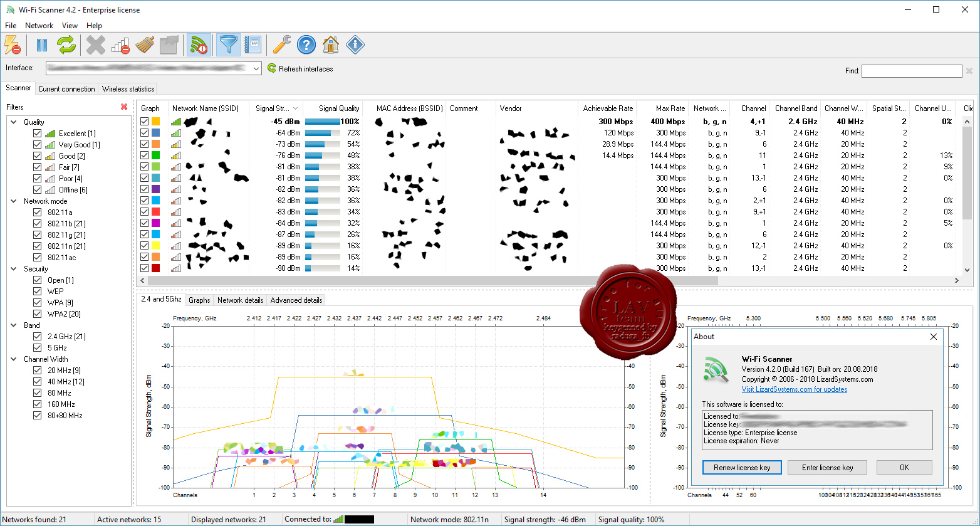Click the signal bars with red minus icon
This screenshot has height=526, width=980.
[x=120, y=45]
